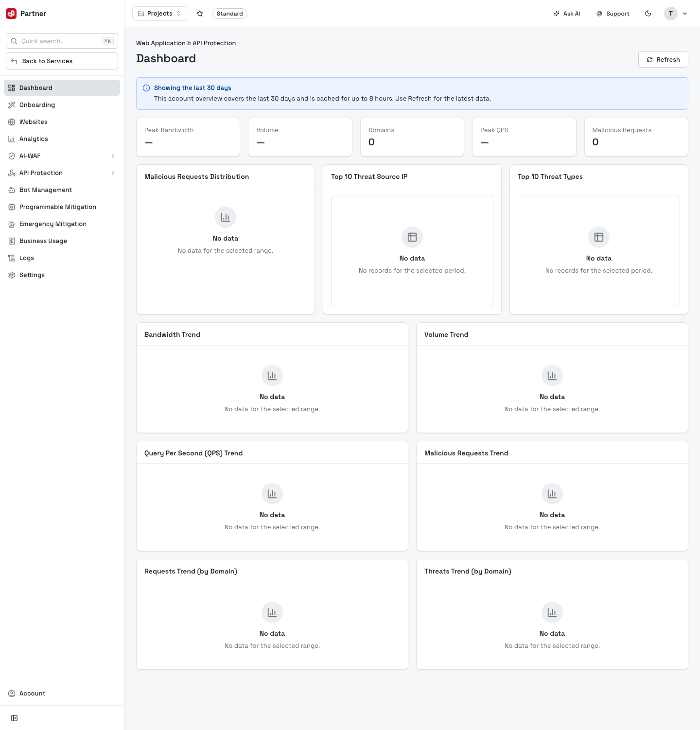The image size is (700, 730).
Task: Click the Bot Management robot icon
Action: pyautogui.click(x=12, y=190)
